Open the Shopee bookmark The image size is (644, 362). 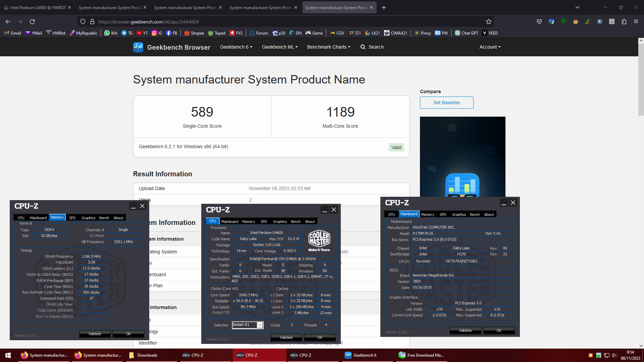[x=194, y=33]
